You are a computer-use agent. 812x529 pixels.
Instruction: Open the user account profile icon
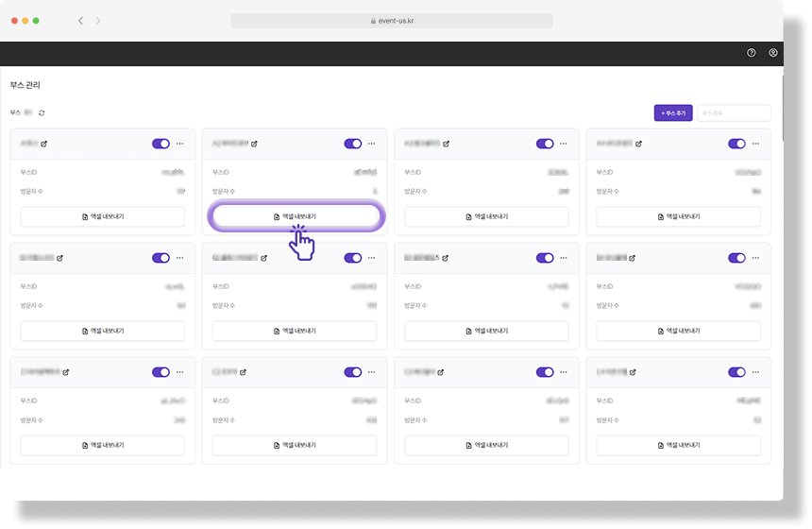(x=772, y=53)
